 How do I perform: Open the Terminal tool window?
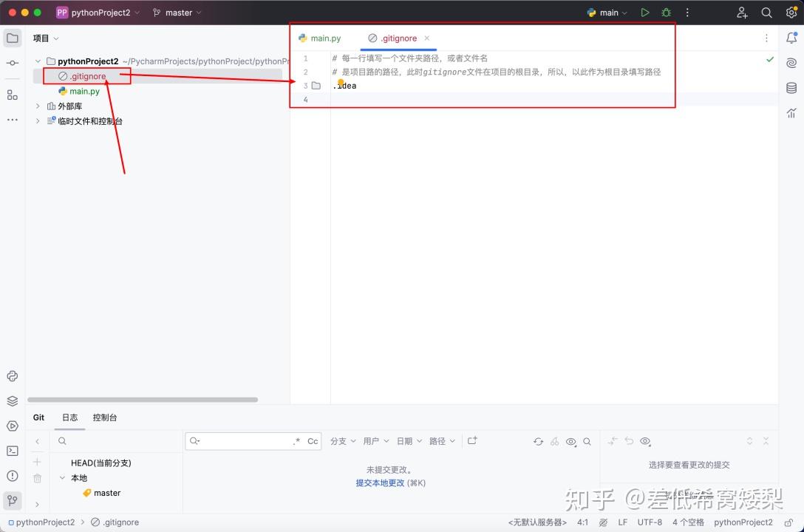click(x=13, y=451)
